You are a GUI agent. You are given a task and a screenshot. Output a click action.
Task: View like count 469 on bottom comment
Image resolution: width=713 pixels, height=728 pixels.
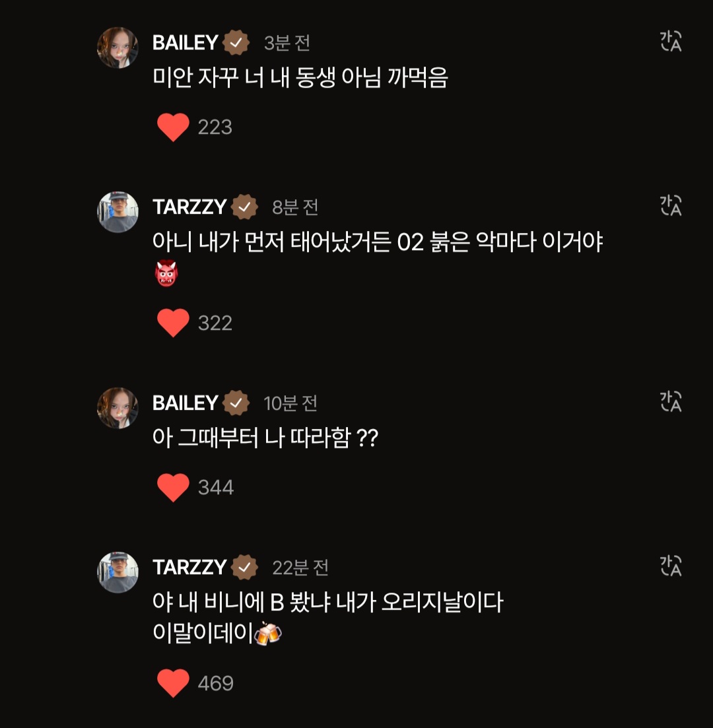pyautogui.click(x=215, y=683)
